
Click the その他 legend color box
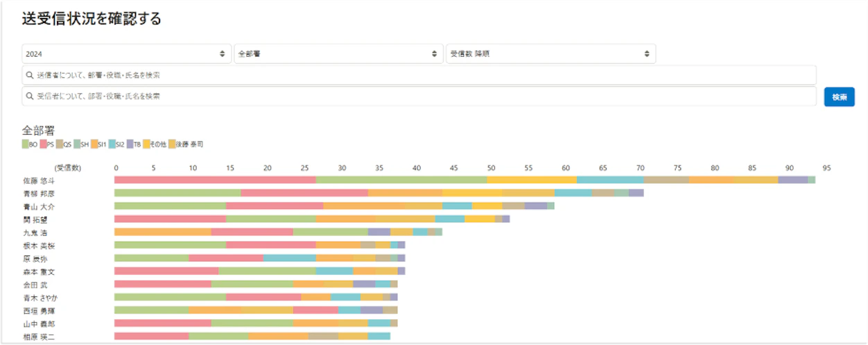[146, 144]
